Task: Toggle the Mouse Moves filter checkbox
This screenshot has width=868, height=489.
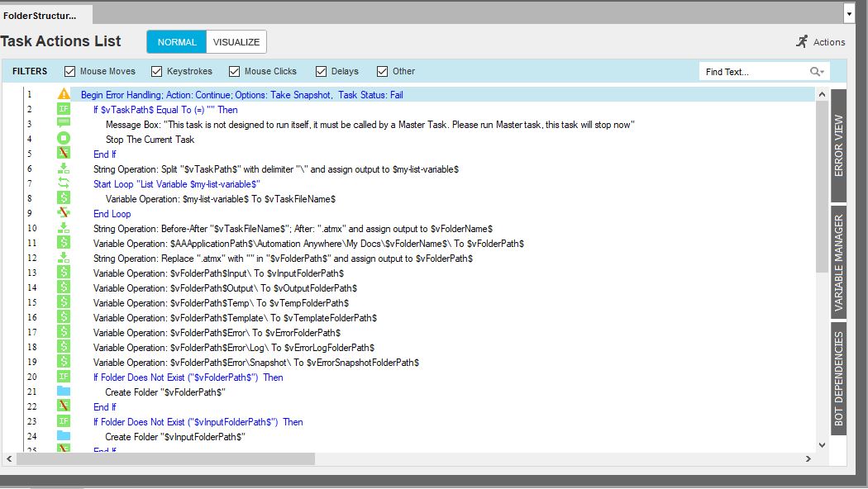Action: (x=70, y=72)
